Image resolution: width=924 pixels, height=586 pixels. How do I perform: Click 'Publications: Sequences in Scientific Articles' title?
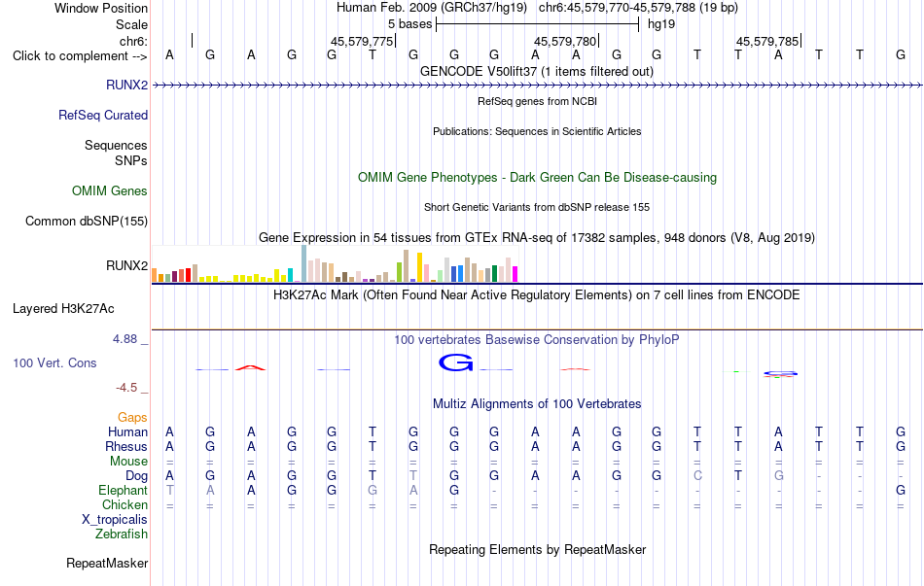coord(537,131)
